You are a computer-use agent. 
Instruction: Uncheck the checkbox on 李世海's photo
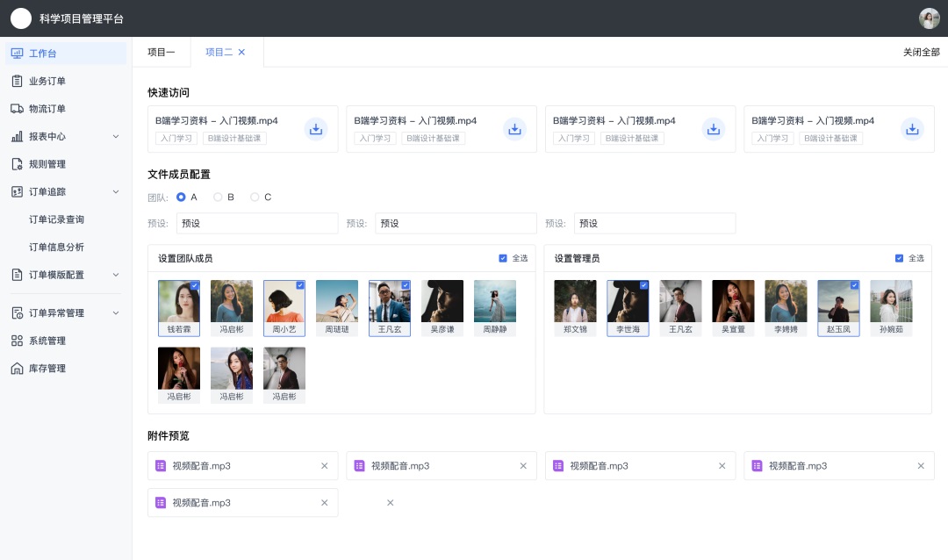[644, 285]
